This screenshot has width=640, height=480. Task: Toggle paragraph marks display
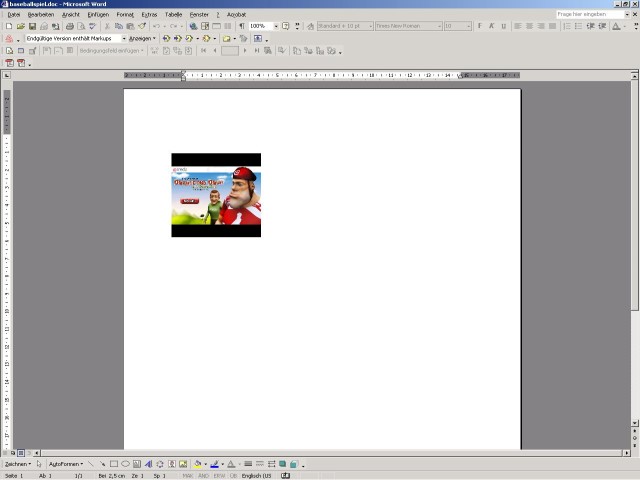pyautogui.click(x=242, y=26)
